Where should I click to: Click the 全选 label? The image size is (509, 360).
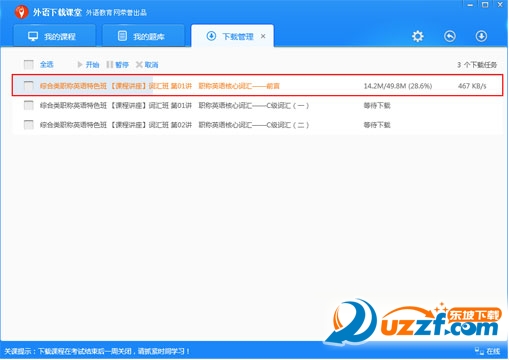point(47,64)
